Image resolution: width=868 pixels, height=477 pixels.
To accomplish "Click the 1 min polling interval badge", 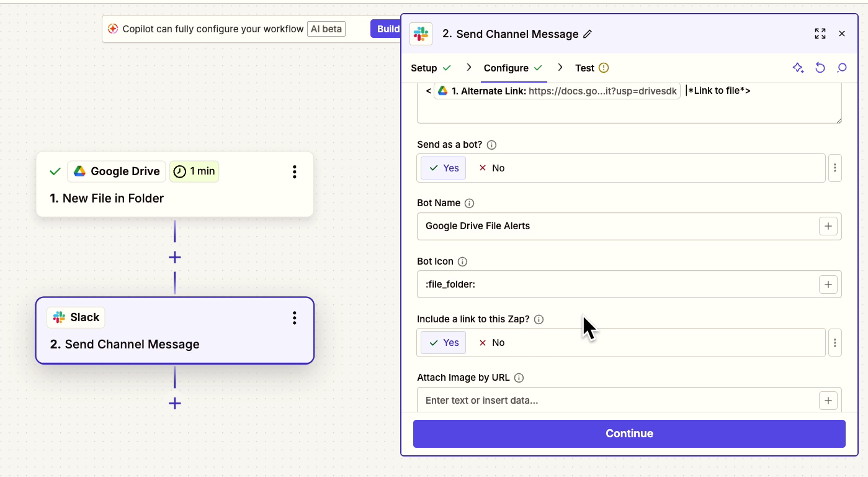I will 194,171.
